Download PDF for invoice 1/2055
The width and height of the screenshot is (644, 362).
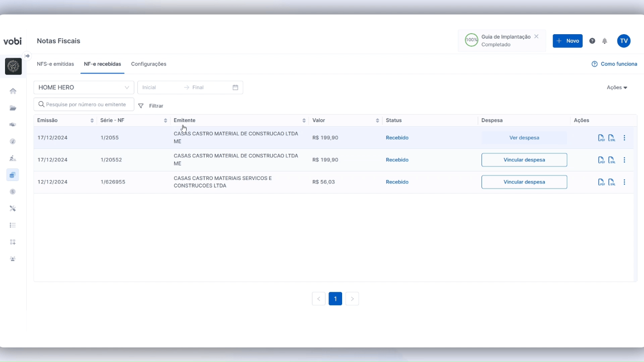coord(601,138)
